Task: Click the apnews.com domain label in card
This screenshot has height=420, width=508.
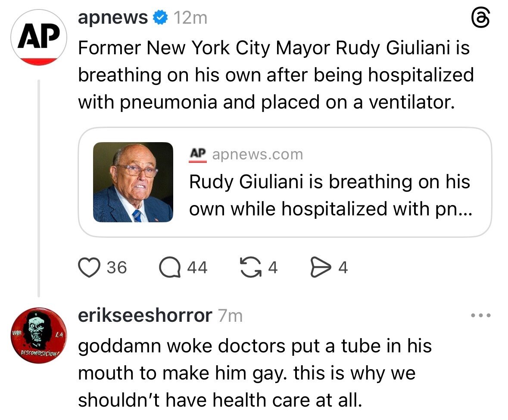Action: 258,155
